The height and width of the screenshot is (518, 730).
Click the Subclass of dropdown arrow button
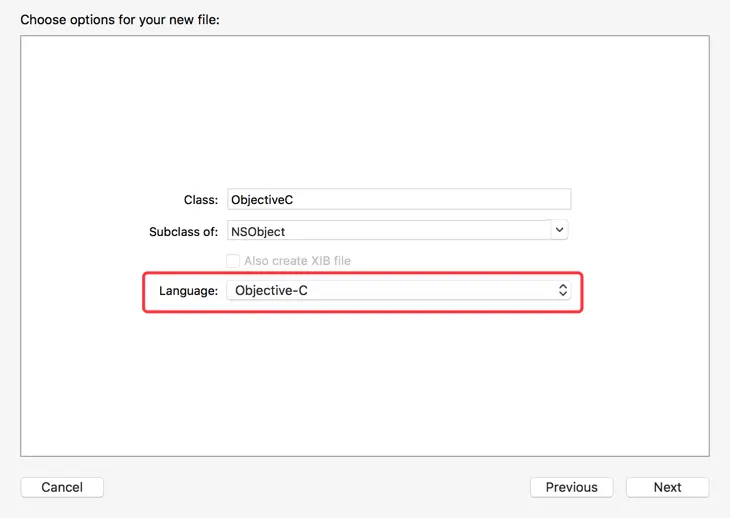pyautogui.click(x=560, y=230)
